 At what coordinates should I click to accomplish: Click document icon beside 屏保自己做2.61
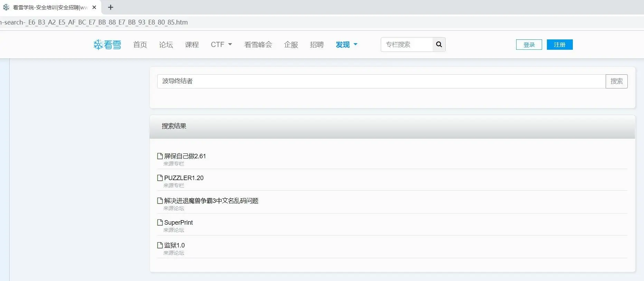(160, 156)
